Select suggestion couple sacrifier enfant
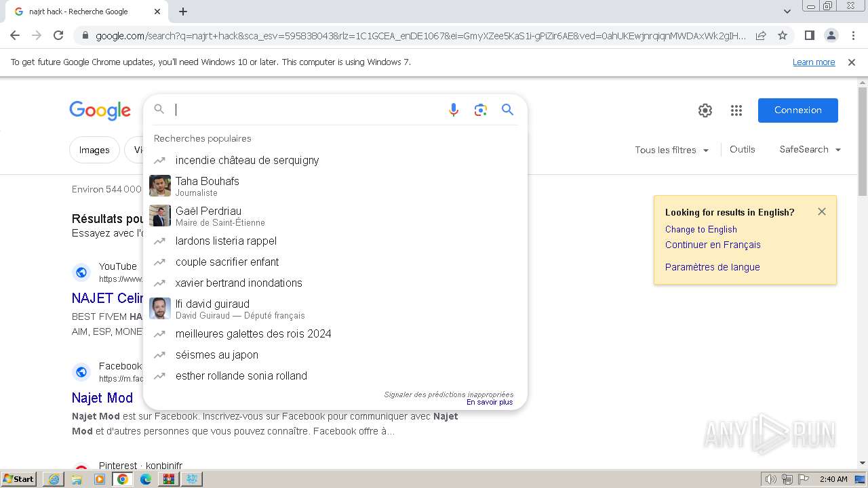Screen dimensions: 868x488 [x=335, y=262]
